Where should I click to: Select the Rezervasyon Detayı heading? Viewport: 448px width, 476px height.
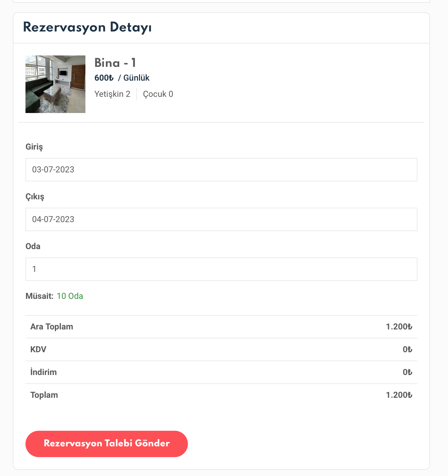click(x=88, y=28)
